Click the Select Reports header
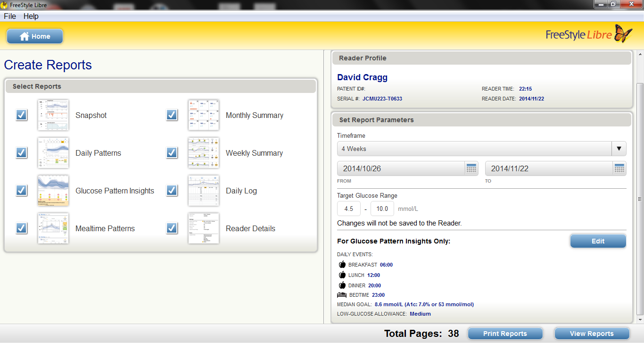644x343 pixels. tap(160, 86)
